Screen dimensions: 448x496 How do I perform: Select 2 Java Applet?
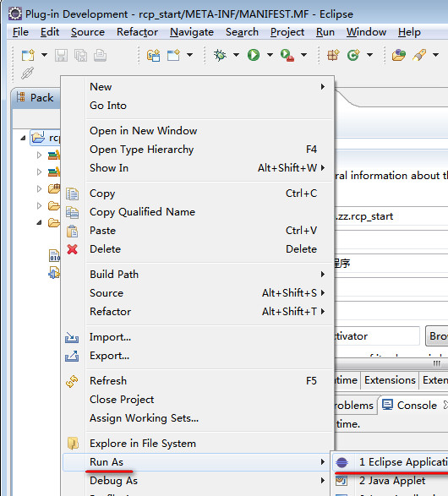click(x=391, y=481)
